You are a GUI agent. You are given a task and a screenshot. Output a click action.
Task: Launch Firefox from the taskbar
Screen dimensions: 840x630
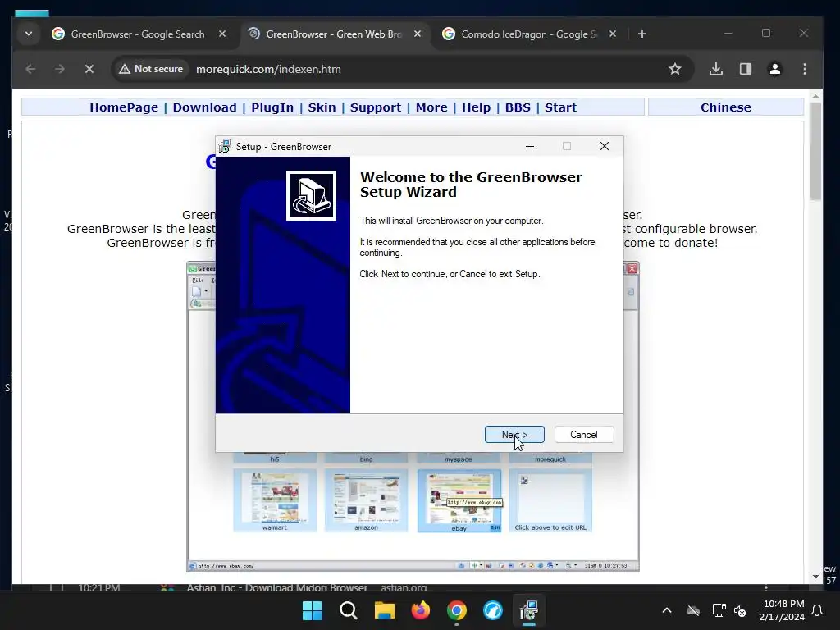coord(421,610)
